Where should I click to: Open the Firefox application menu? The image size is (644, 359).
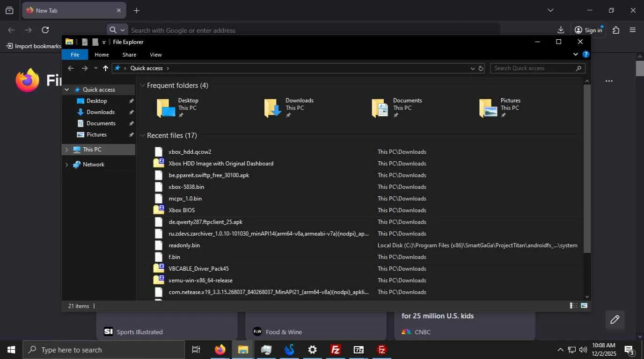(x=633, y=30)
